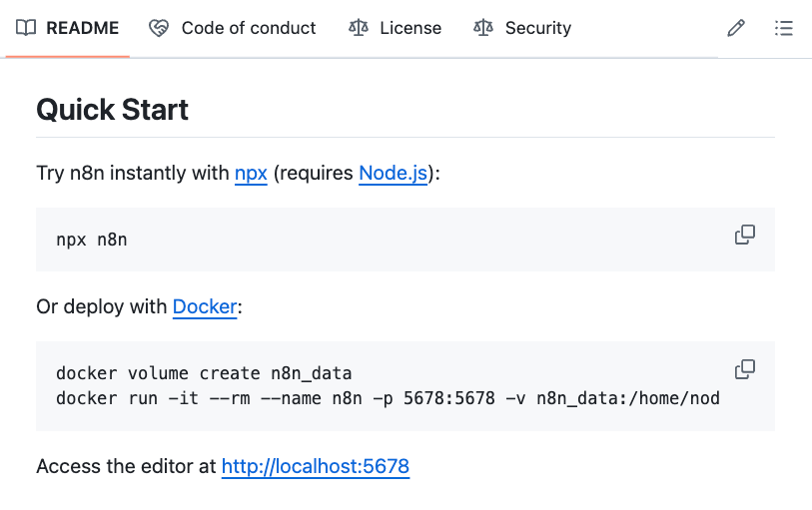Image resolution: width=812 pixels, height=510 pixels.
Task: Click the npx n8n code text
Action: (92, 240)
